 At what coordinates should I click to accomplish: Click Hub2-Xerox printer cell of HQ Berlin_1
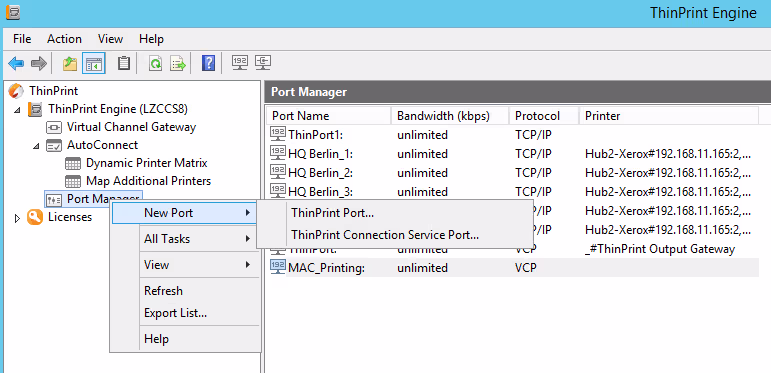click(x=668, y=154)
